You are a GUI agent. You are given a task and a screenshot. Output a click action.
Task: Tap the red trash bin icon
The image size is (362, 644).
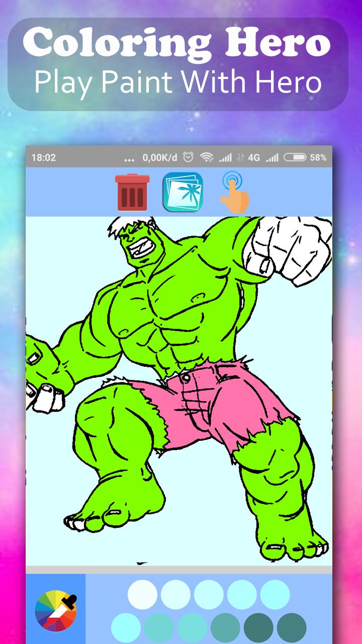click(132, 192)
